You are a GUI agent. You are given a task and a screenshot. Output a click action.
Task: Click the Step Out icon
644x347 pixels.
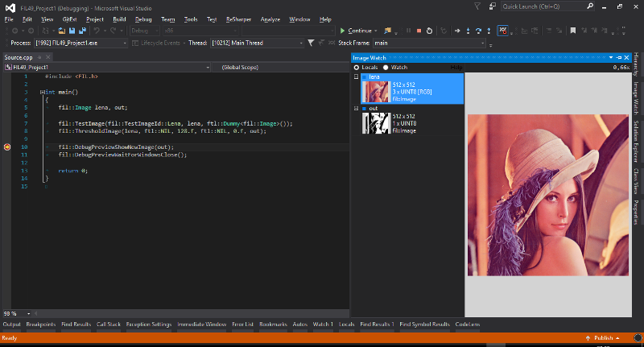(x=489, y=31)
